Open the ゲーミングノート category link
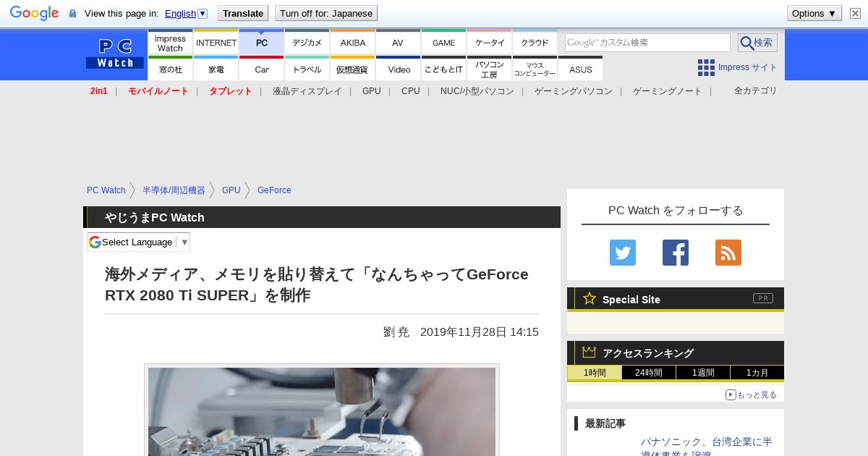 (x=668, y=91)
